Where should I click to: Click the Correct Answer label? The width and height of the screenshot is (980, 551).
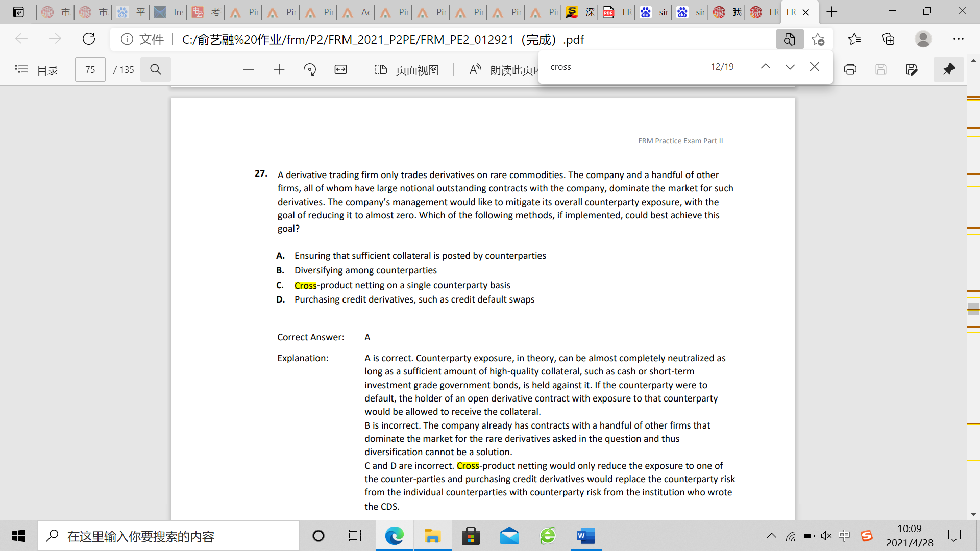311,337
